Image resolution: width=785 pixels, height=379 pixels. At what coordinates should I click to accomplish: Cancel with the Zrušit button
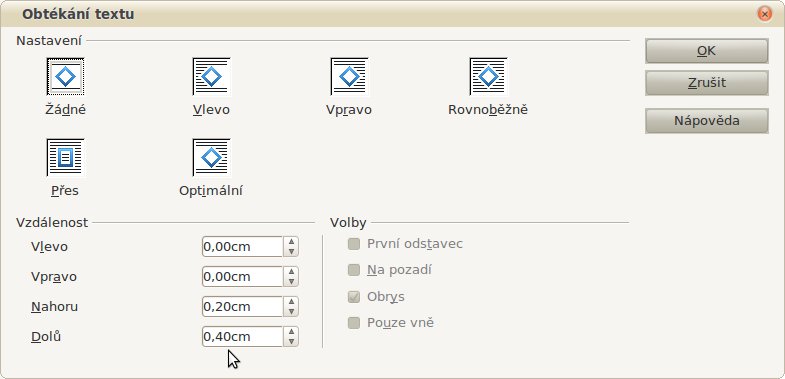(x=706, y=83)
